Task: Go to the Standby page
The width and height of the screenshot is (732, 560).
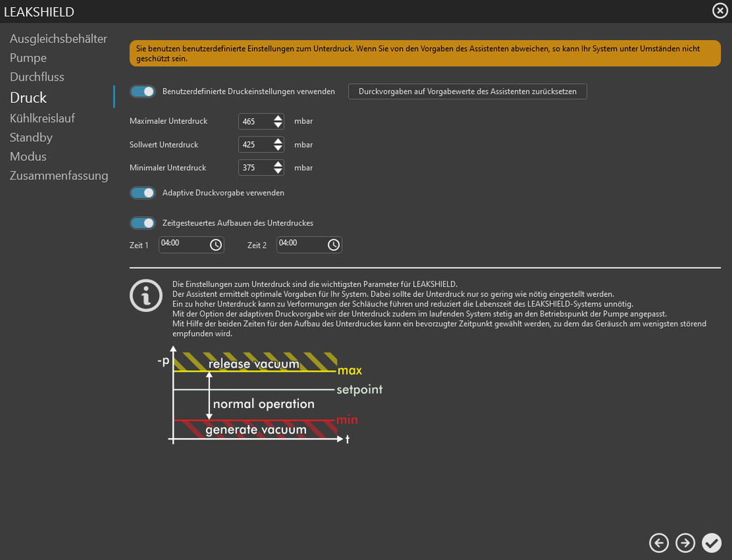Action: tap(31, 138)
